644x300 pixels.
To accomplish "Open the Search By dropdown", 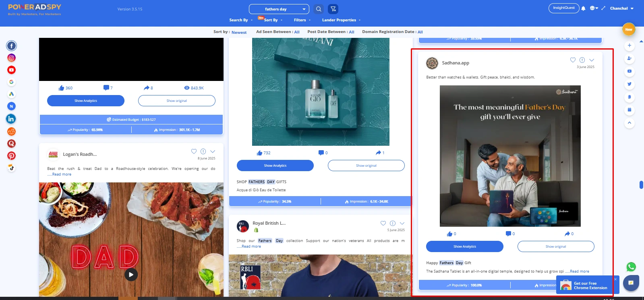I will point(241,20).
